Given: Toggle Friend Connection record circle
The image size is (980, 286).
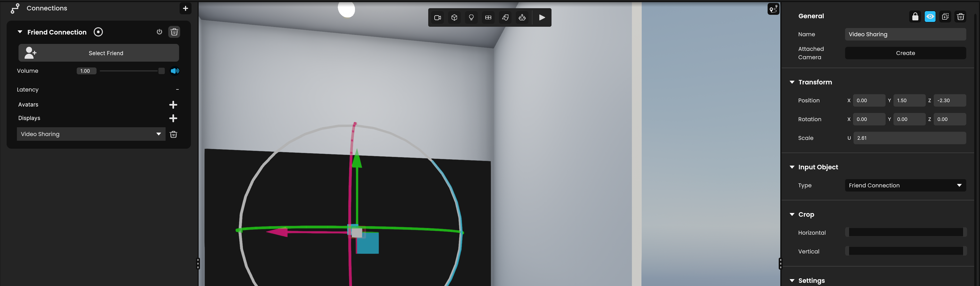Looking at the screenshot, I should (98, 32).
